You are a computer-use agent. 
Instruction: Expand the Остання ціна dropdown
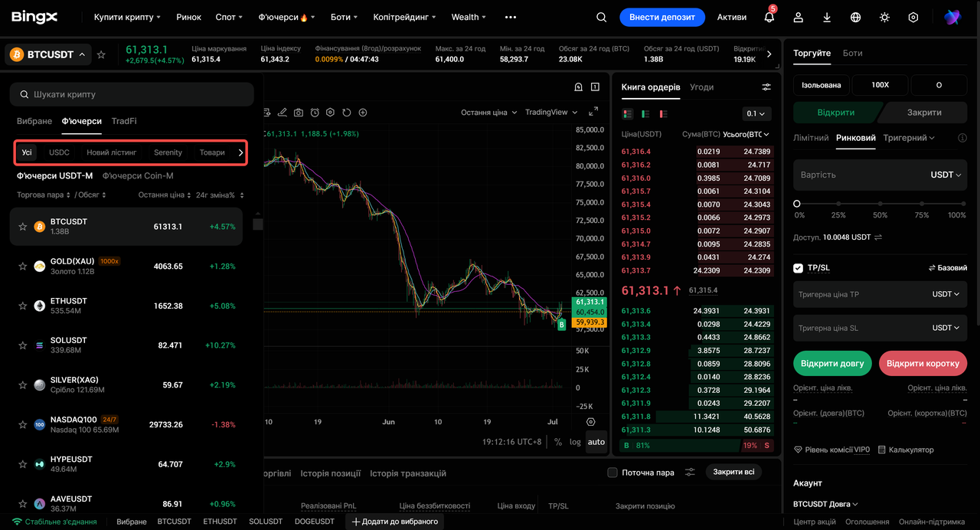(x=488, y=113)
